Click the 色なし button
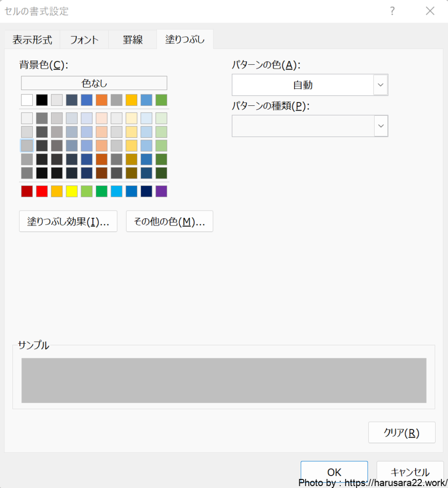The width and height of the screenshot is (448, 488). pyautogui.click(x=94, y=83)
